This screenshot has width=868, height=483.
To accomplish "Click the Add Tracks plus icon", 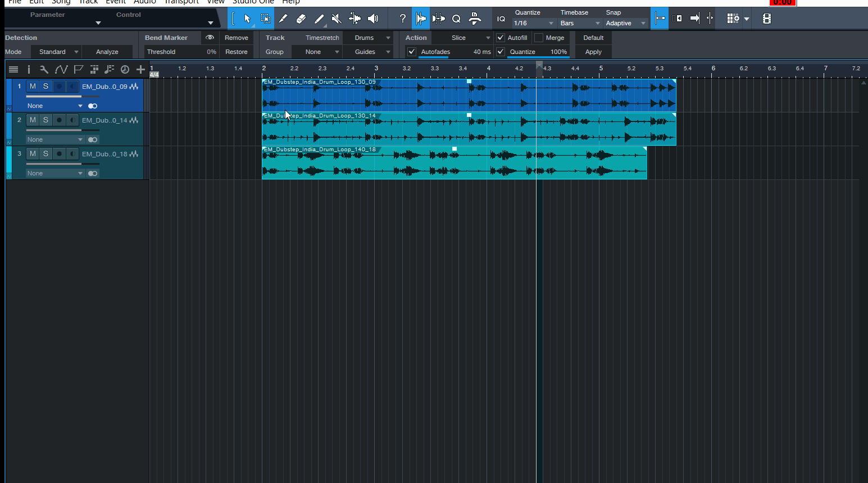I will 140,69.
